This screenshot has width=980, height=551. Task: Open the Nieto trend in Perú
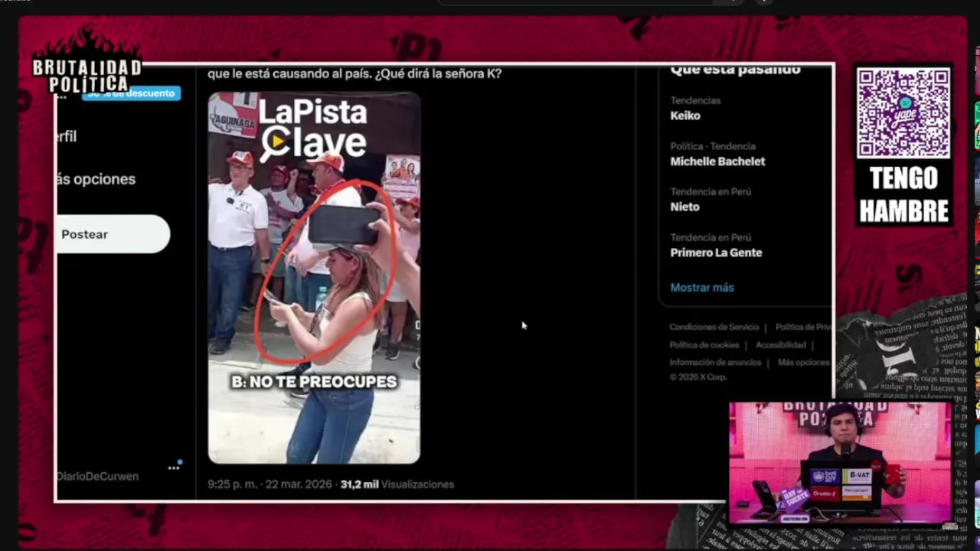tap(684, 207)
